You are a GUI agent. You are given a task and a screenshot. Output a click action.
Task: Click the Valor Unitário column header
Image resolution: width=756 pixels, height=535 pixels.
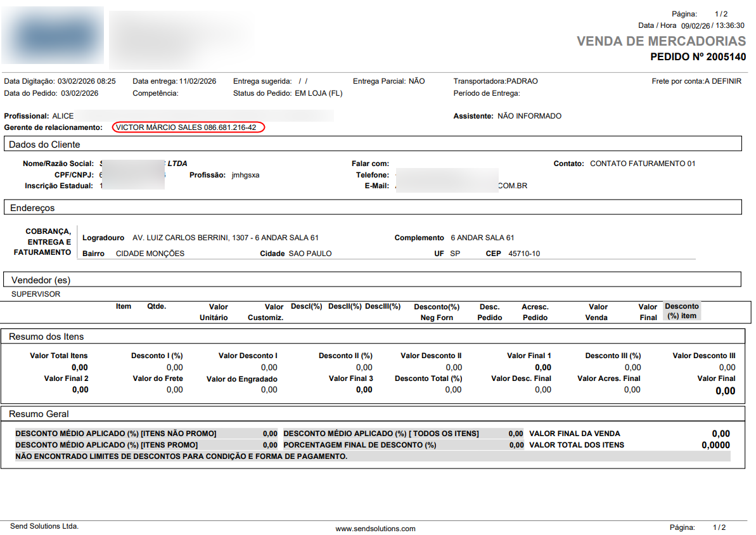214,312
